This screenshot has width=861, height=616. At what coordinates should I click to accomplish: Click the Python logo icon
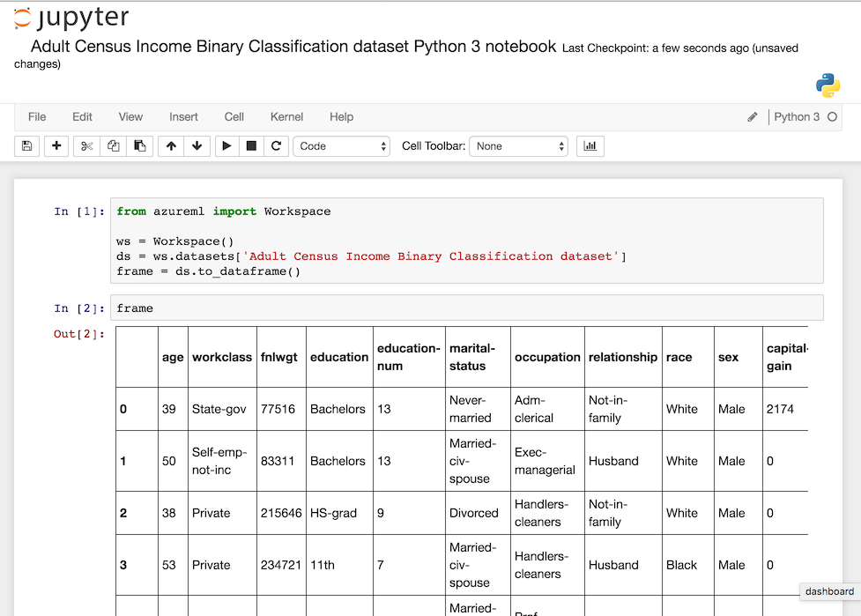click(x=828, y=85)
